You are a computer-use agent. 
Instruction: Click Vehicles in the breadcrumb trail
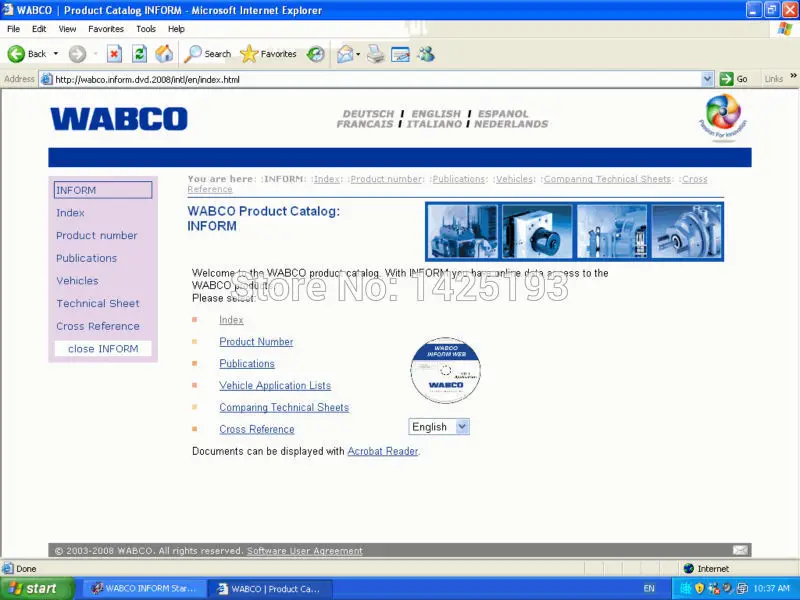point(514,179)
